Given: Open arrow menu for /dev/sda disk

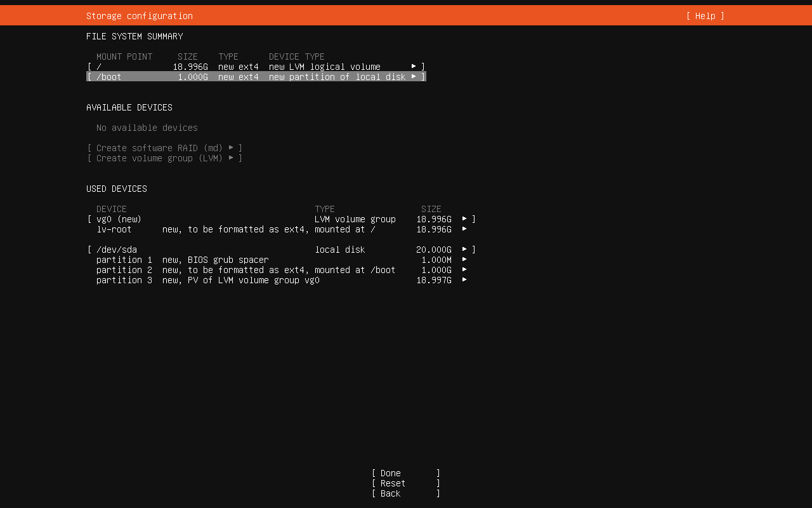Looking at the screenshot, I should 464,250.
